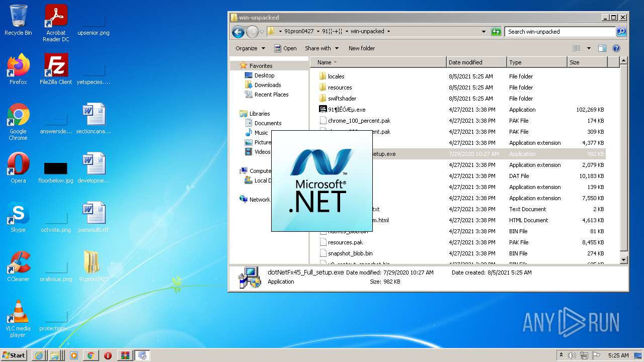Sort by Date modified column
This screenshot has width=644, height=362.
(476, 62)
